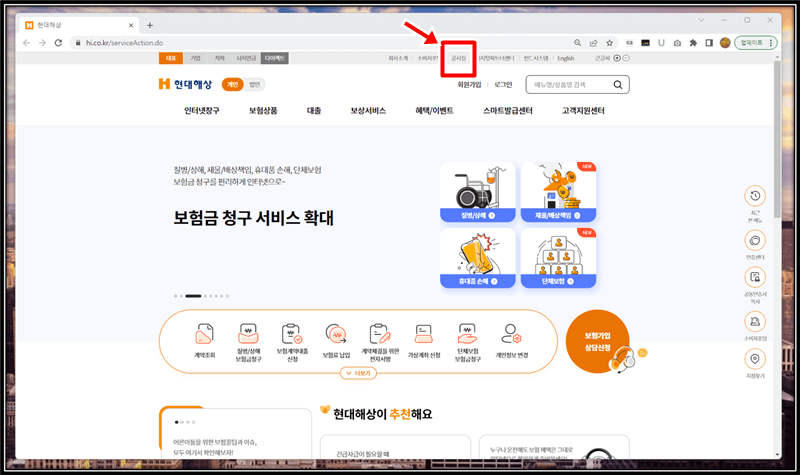The width and height of the screenshot is (800, 475).
Task: Open 인증센터 icon in right sidebar
Action: (755, 240)
